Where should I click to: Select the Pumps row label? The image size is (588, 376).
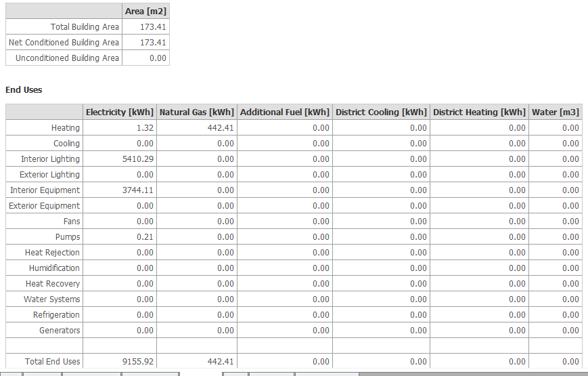[x=68, y=237]
